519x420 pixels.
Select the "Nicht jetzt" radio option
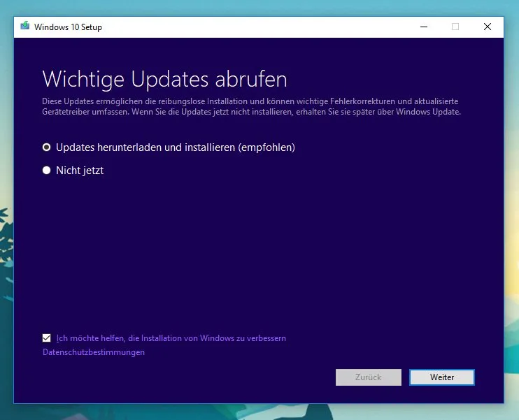(47, 171)
